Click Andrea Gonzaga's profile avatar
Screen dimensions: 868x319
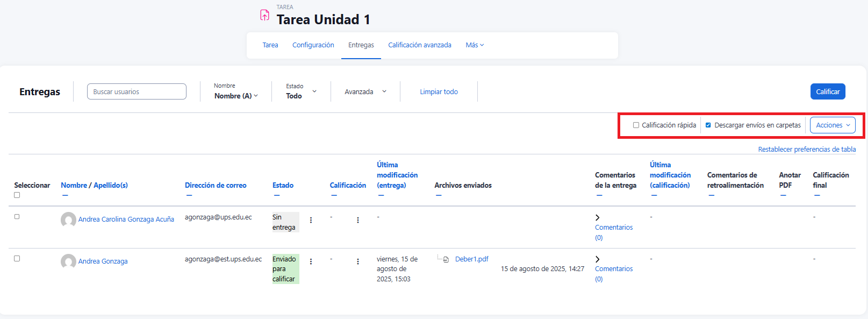tap(68, 261)
